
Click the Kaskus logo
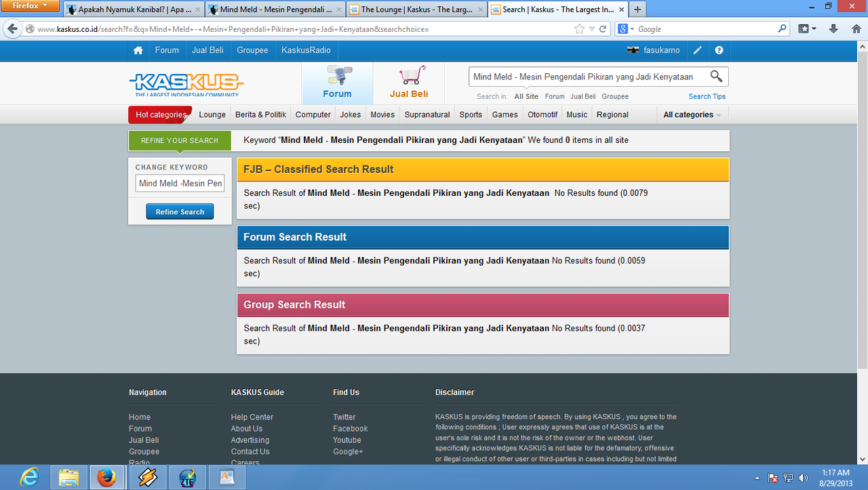tap(186, 84)
